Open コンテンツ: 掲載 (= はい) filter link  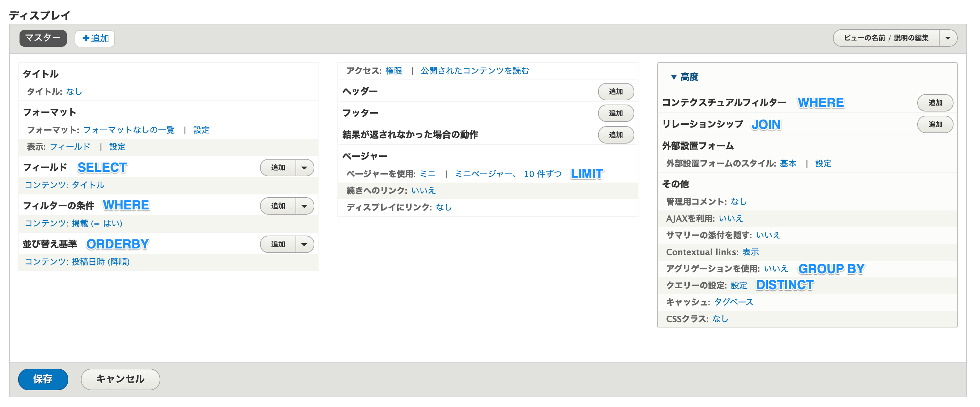pyautogui.click(x=74, y=223)
